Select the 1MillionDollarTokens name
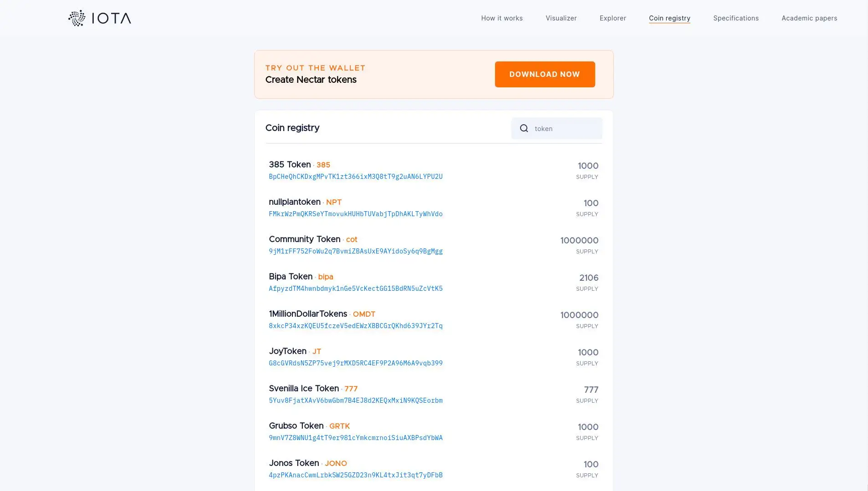Screen dimensions: 868x491 click(308, 314)
